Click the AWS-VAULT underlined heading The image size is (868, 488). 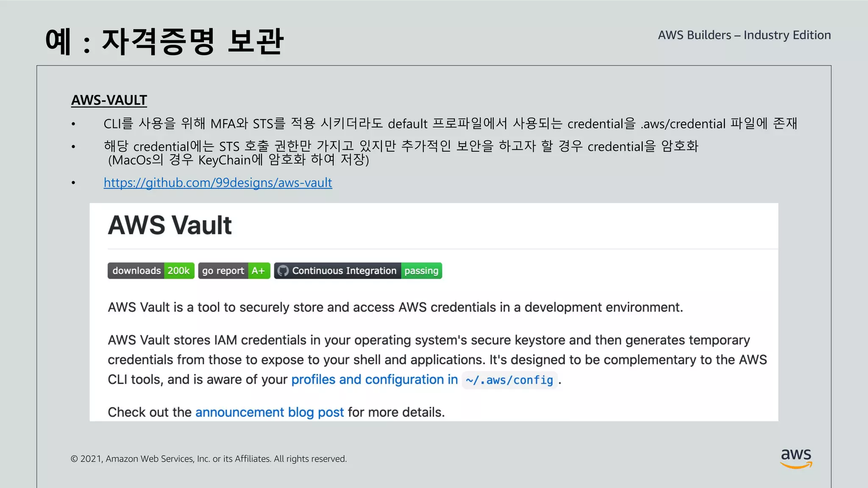tap(109, 100)
